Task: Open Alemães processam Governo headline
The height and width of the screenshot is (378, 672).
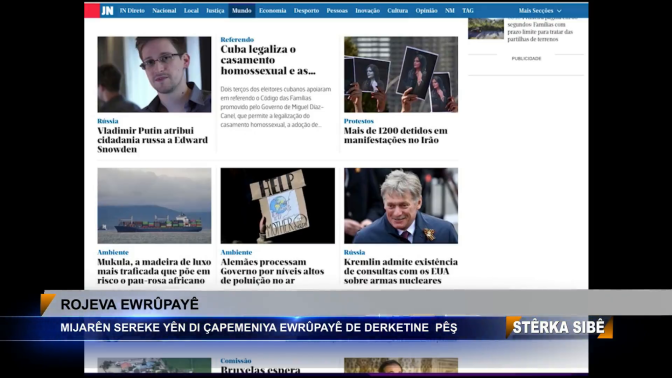Action: [273, 271]
